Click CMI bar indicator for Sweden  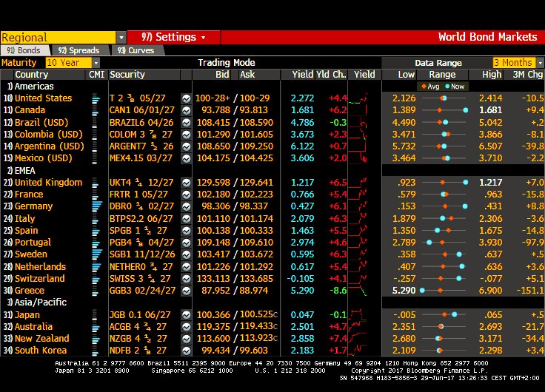pyautogui.click(x=97, y=254)
